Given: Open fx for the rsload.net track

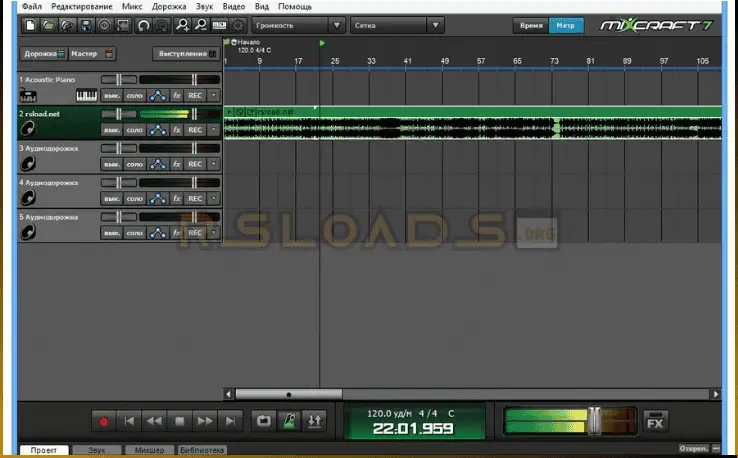Looking at the screenshot, I should pyautogui.click(x=177, y=130).
